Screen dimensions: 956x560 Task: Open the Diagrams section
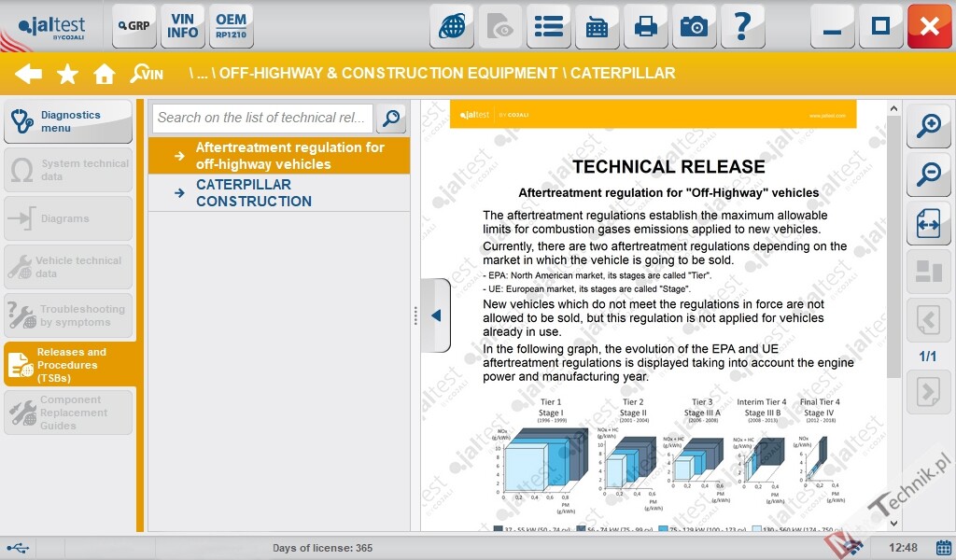pos(67,218)
